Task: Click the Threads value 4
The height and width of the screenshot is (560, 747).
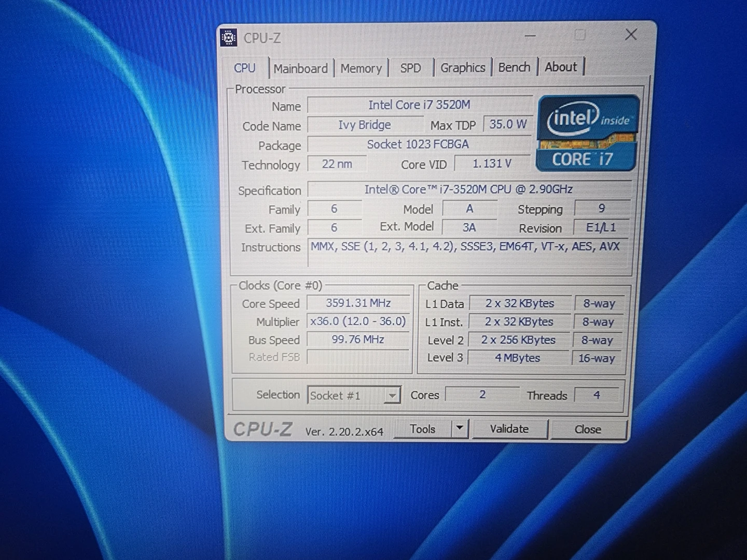Action: pos(597,395)
